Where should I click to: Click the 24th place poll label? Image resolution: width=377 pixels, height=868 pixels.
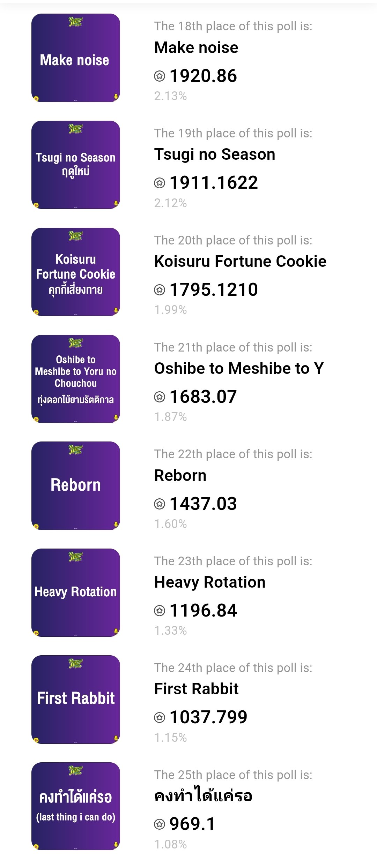coord(233,668)
